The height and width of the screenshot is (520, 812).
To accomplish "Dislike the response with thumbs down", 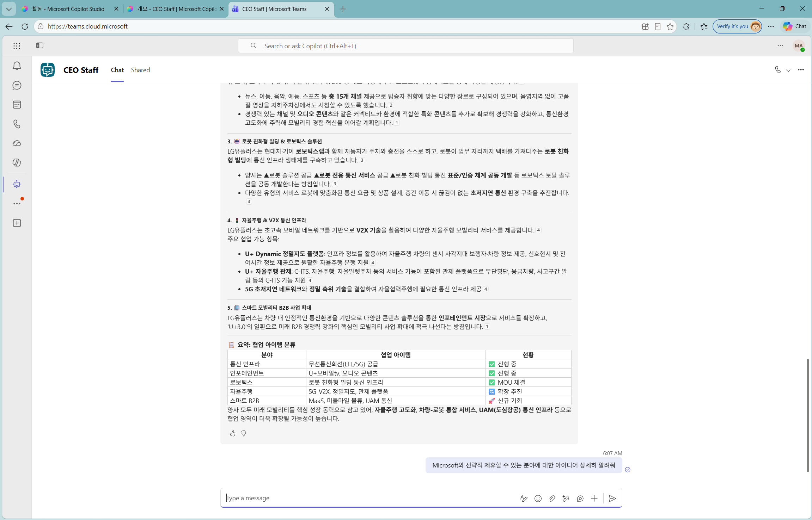I will click(243, 433).
